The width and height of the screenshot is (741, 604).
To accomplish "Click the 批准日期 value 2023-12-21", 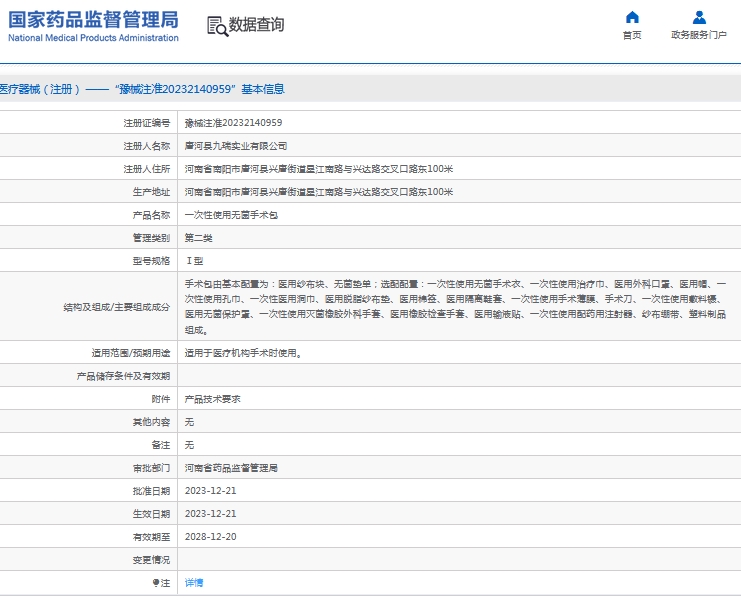I will tap(210, 491).
